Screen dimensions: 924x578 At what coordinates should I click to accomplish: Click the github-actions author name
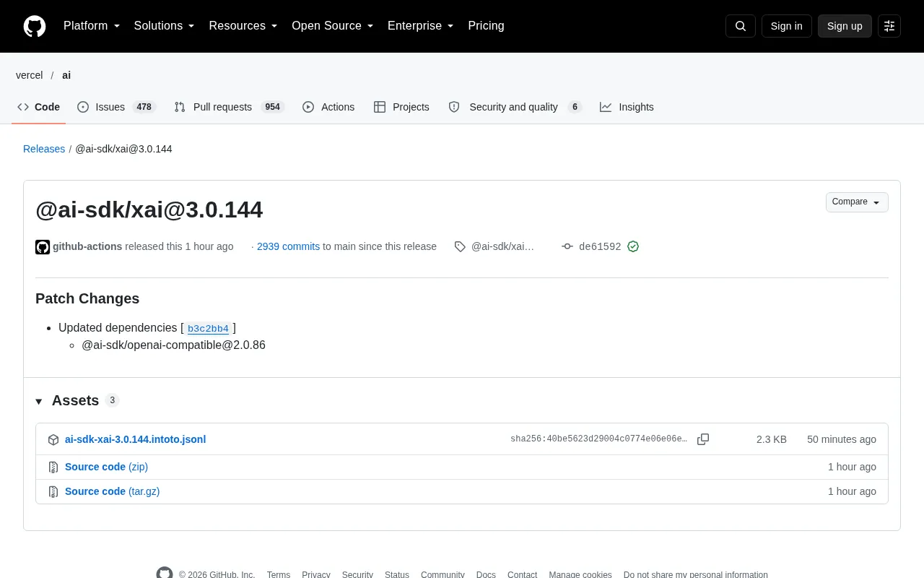coord(87,246)
